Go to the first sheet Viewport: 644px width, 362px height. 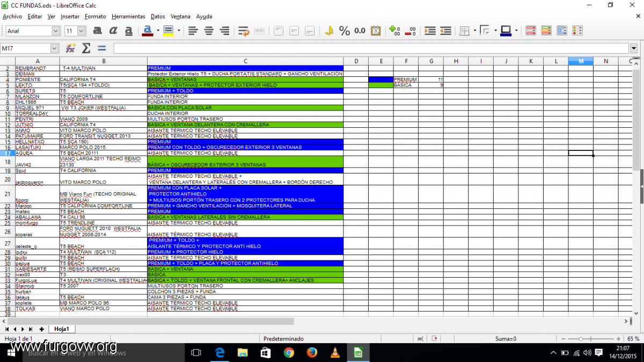click(7, 329)
